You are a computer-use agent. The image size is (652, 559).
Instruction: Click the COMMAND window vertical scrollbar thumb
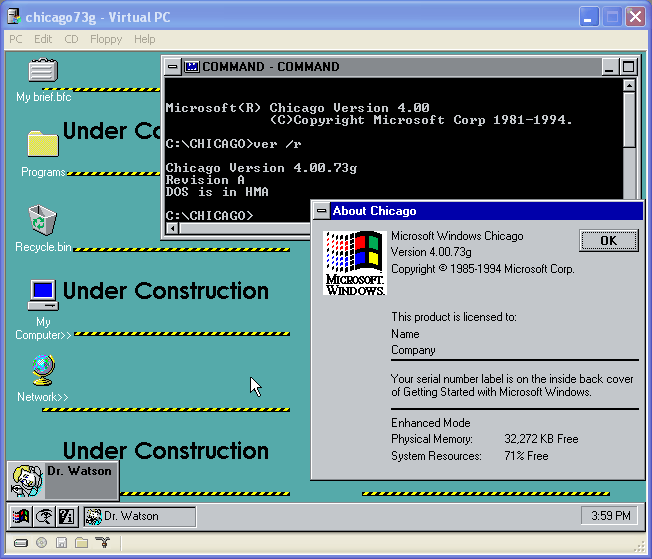[629, 119]
